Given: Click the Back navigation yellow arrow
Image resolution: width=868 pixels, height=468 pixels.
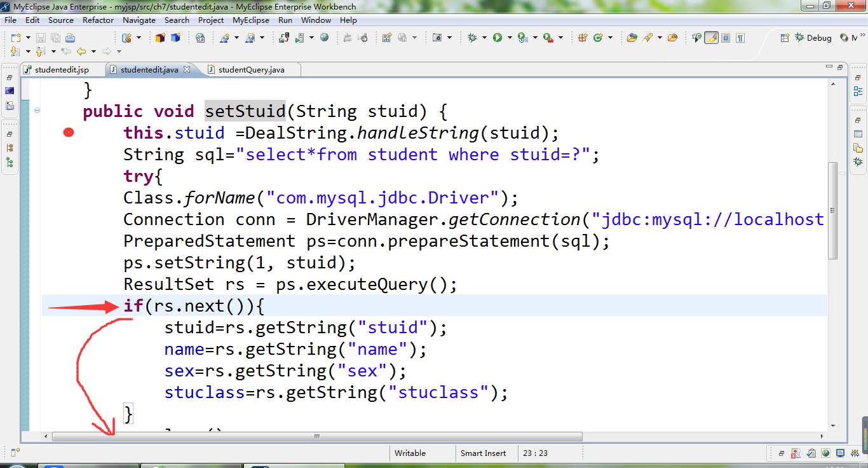Looking at the screenshot, I should [81, 52].
